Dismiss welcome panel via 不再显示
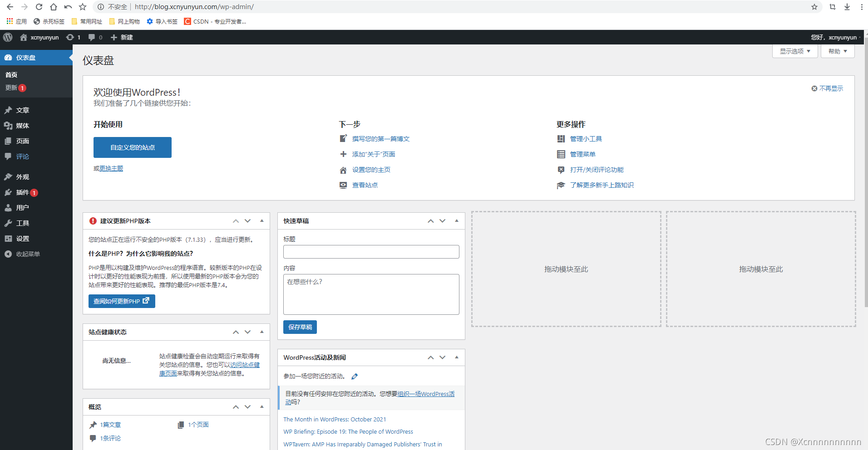This screenshot has width=868, height=450. [x=827, y=88]
